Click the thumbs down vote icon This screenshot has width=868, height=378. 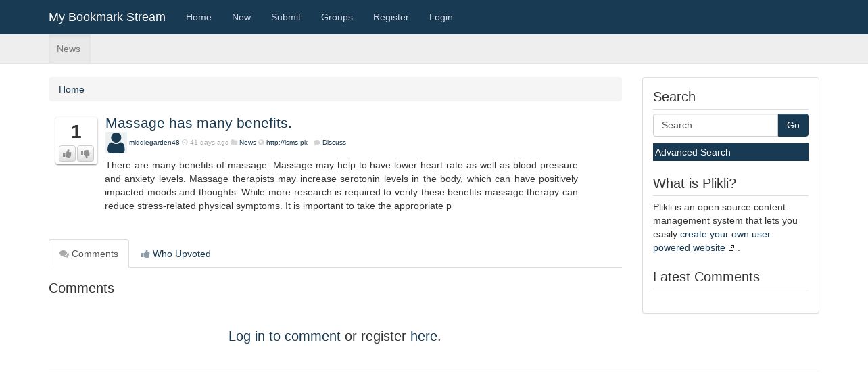pyautogui.click(x=85, y=154)
